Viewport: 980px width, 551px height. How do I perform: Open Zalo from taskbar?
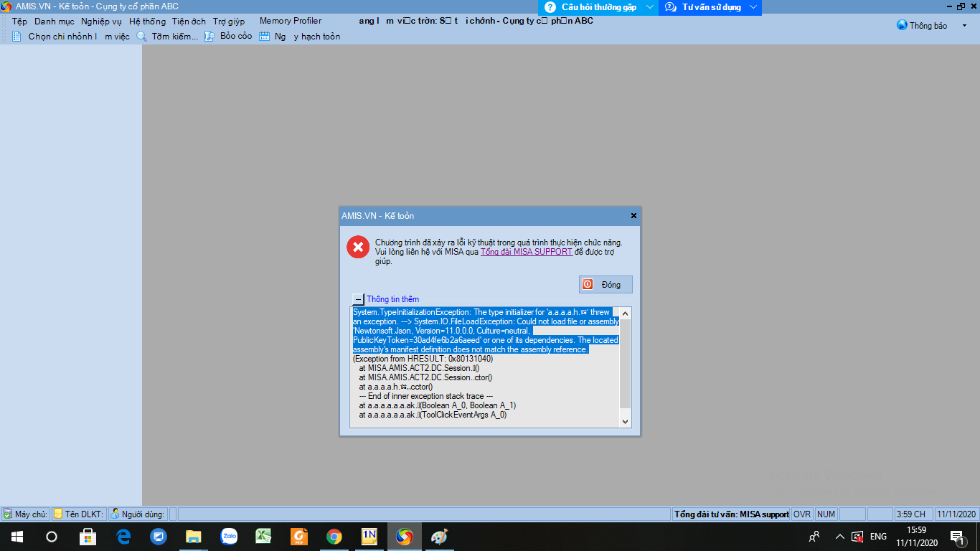click(x=229, y=537)
